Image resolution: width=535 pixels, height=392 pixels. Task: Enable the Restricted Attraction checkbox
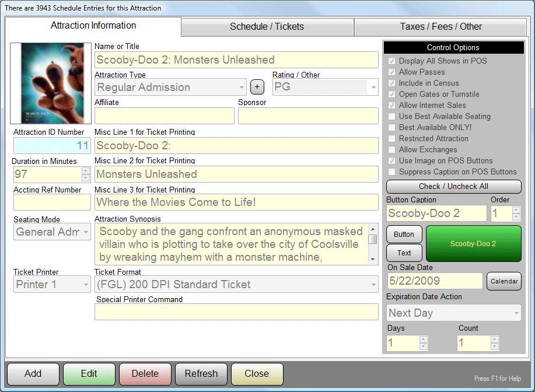click(x=391, y=138)
